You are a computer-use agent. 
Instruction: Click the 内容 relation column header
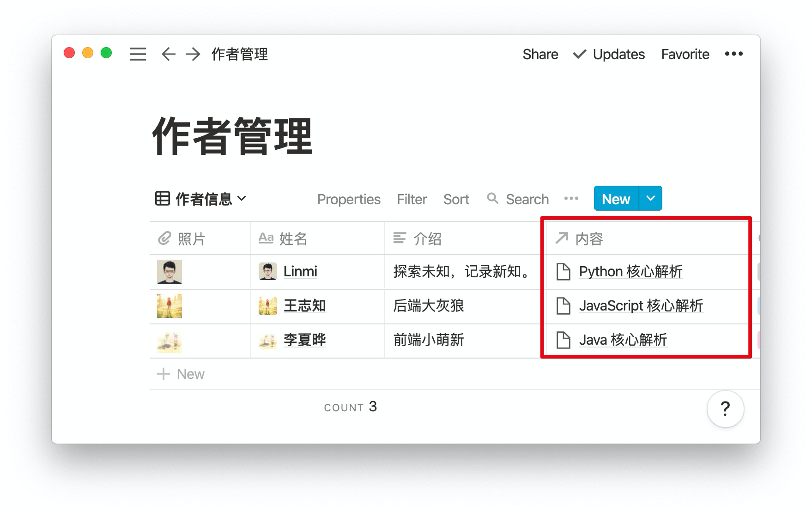(647, 238)
